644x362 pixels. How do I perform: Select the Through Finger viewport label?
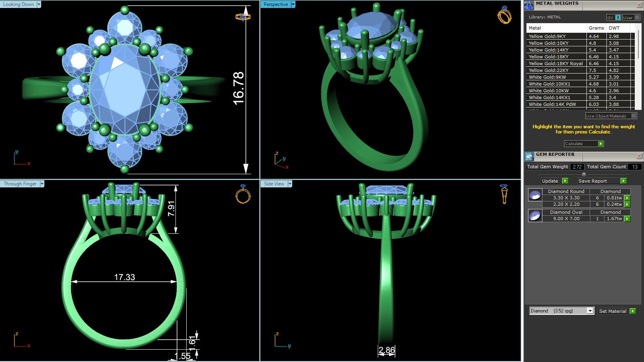(20, 184)
